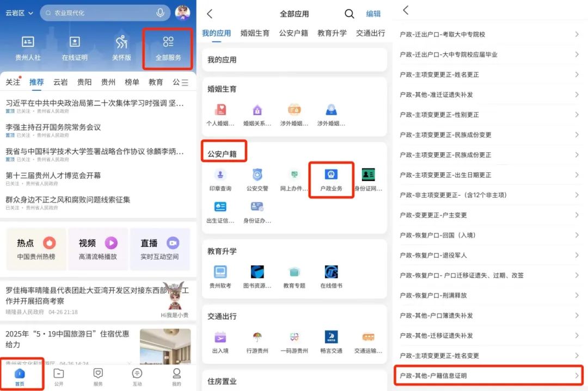The height and width of the screenshot is (391, 588).
Task: Open chevron for 户政-其他-户口簿遗失补发
Action: (577, 315)
